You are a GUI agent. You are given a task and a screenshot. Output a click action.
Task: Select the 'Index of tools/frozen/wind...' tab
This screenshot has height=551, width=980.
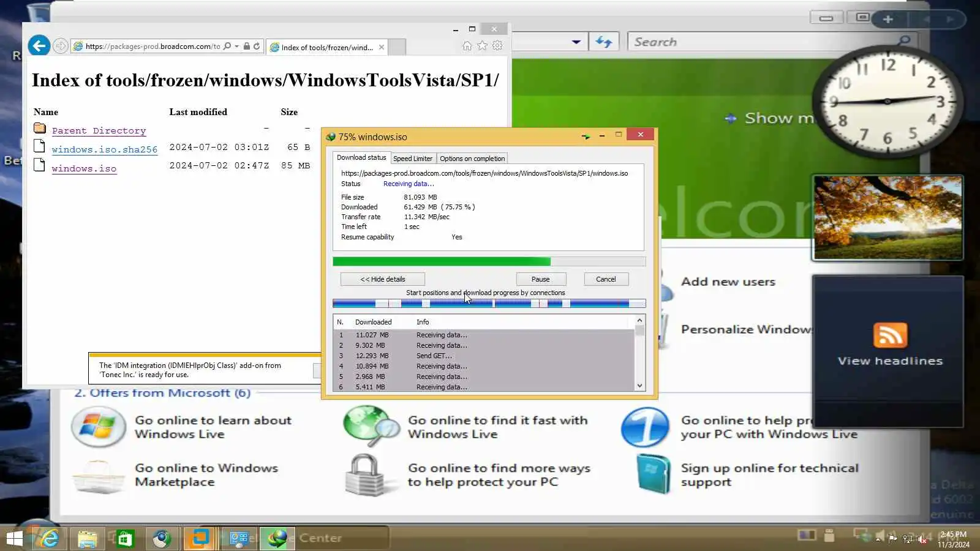point(327,47)
